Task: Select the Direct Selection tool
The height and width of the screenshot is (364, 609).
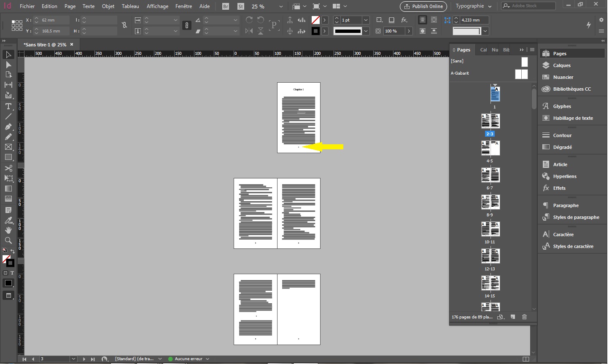Action: (8, 65)
